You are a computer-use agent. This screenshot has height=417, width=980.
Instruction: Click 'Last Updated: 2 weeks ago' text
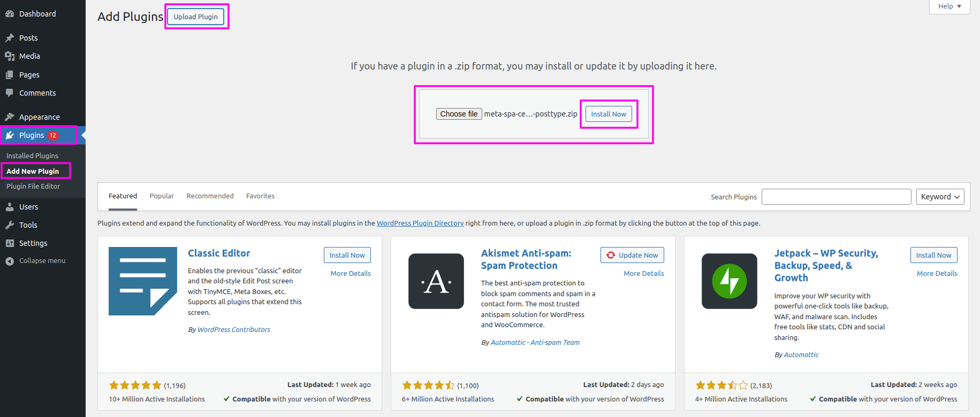914,385
